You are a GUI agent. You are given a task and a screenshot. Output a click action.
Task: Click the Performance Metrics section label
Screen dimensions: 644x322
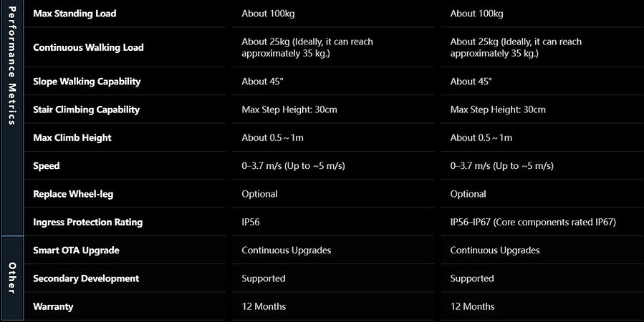coord(12,66)
